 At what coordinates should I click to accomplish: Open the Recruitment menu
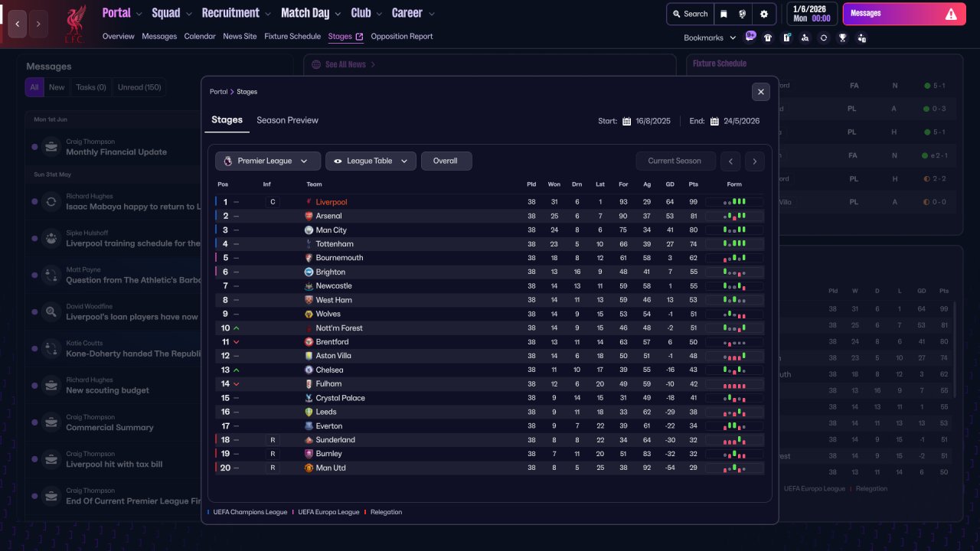(x=237, y=13)
